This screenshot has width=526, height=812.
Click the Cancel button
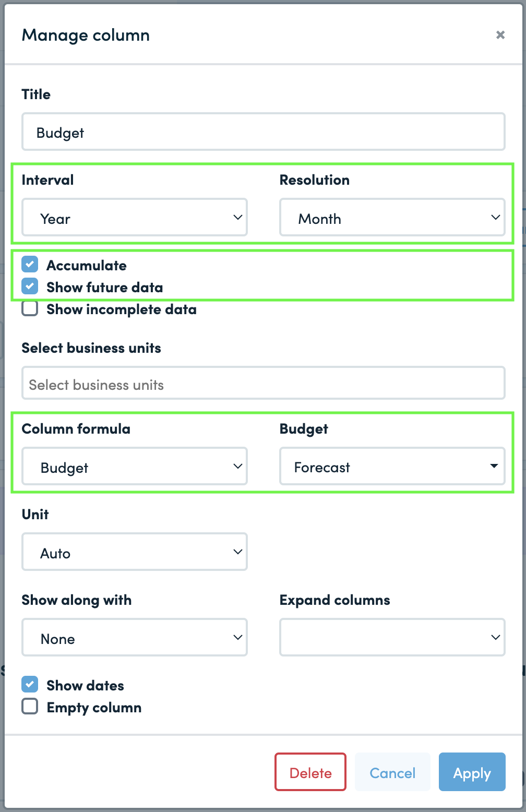point(392,772)
